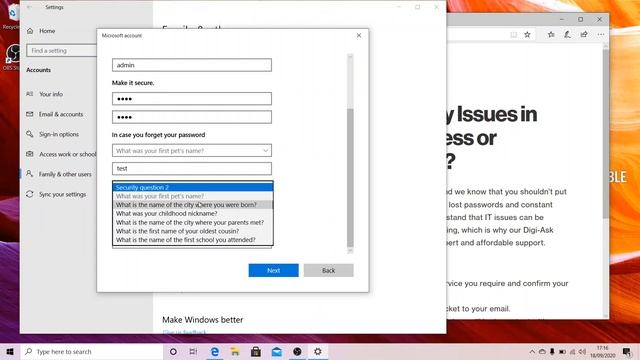The width and height of the screenshot is (640, 360).
Task: Click the confirm password field
Action: (x=192, y=117)
